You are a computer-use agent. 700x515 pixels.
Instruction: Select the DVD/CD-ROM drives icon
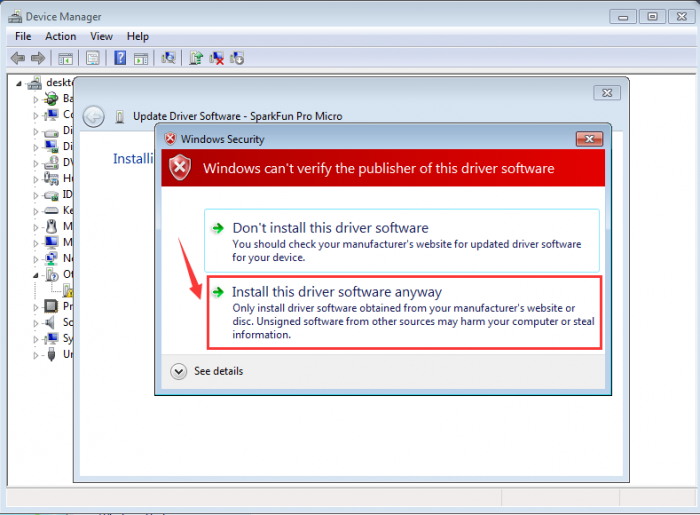(x=51, y=163)
